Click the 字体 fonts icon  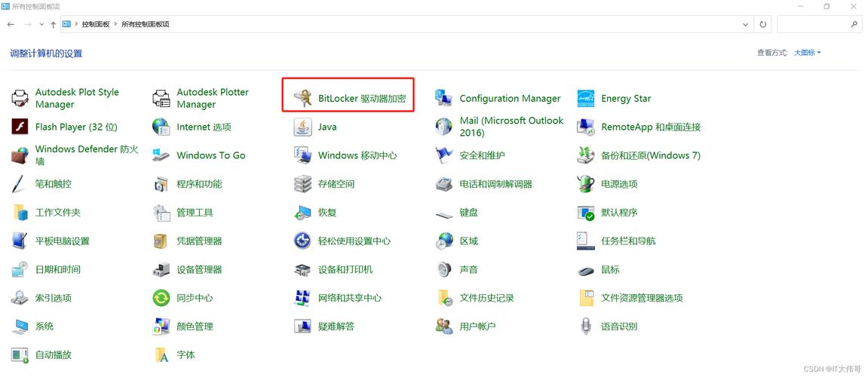click(x=161, y=355)
